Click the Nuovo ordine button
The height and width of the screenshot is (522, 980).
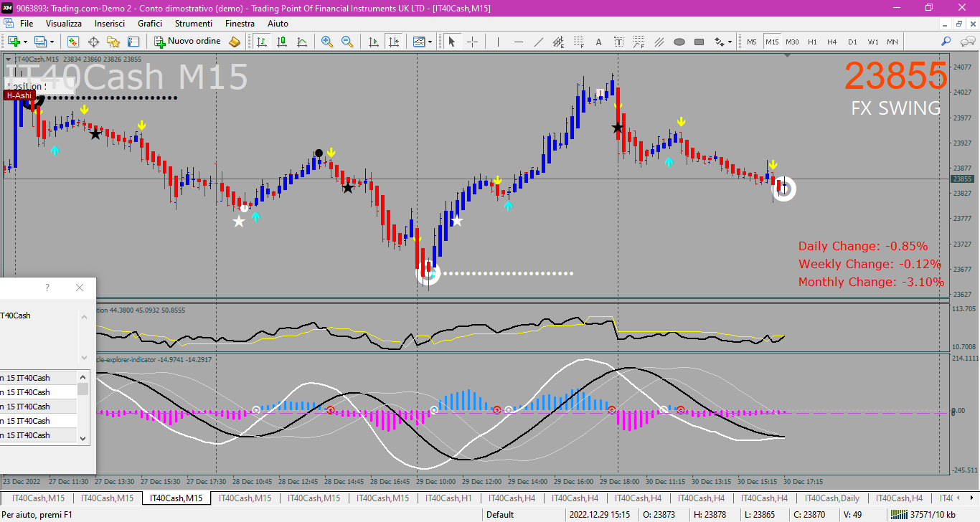tap(188, 42)
